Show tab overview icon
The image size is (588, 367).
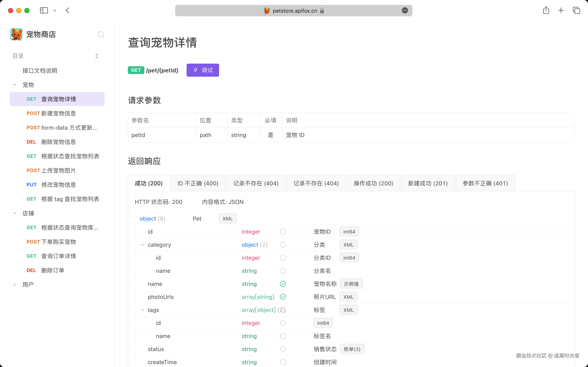click(576, 10)
